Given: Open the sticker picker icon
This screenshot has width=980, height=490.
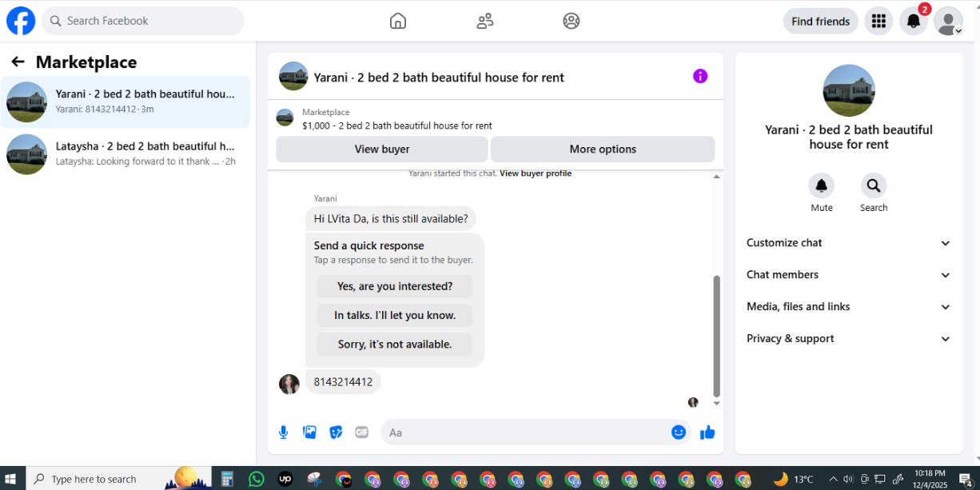Looking at the screenshot, I should point(336,432).
